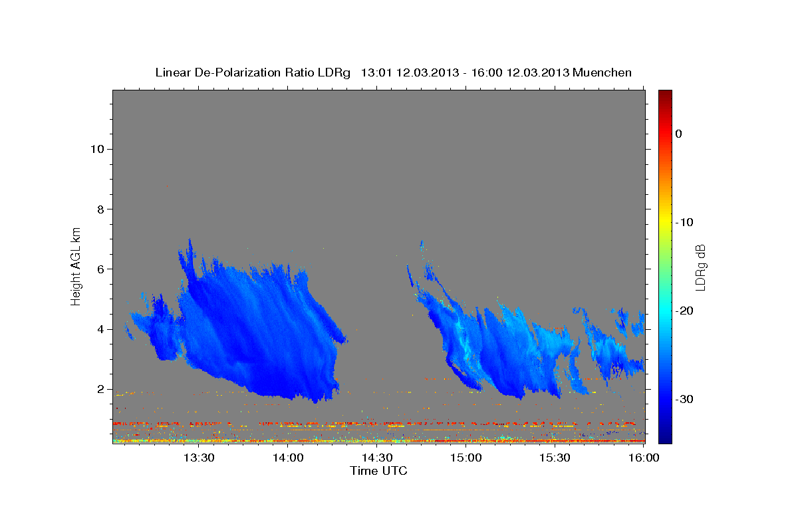Image resolution: width=798 pixels, height=532 pixels.
Task: Click the 'LDRg dB' colorbar label
Action: [700, 267]
